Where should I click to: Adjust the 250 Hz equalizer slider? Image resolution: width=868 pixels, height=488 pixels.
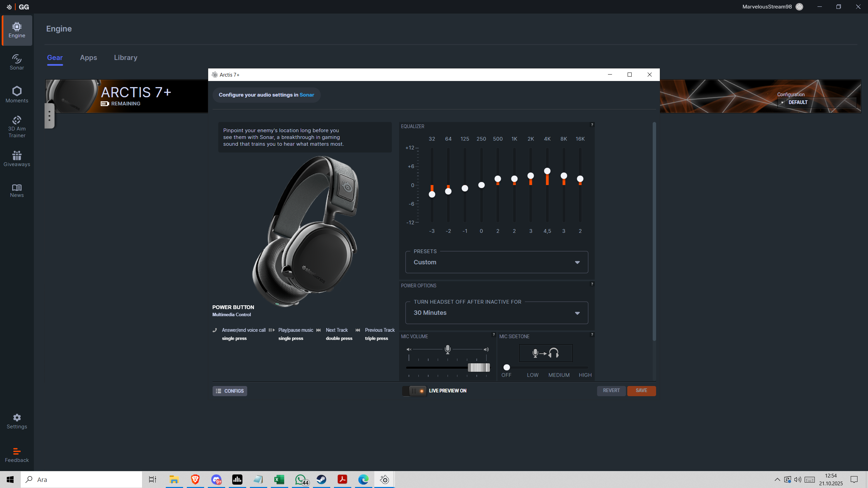[481, 185]
